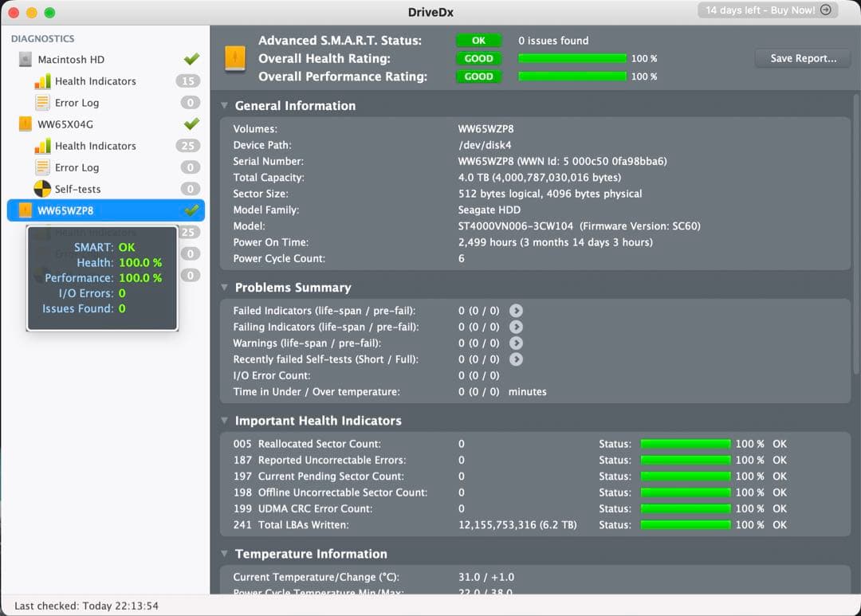Screen dimensions: 861x616
Task: Click the 'Seagate HDD' model family value
Action: point(489,210)
